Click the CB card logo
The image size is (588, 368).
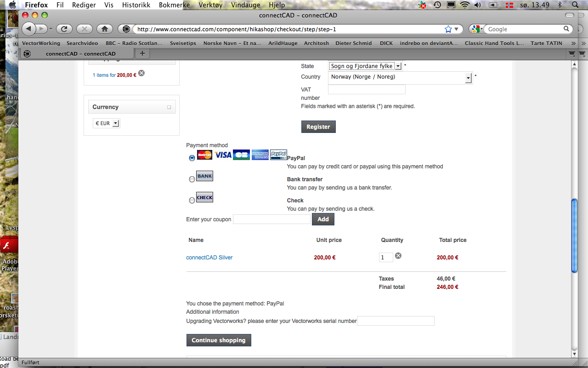241,155
